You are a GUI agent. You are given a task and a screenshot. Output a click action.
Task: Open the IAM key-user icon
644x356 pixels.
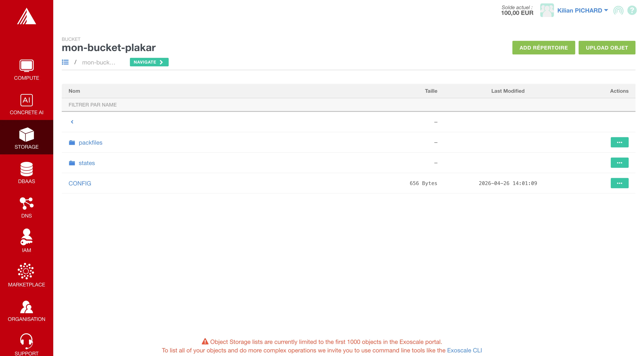click(26, 237)
